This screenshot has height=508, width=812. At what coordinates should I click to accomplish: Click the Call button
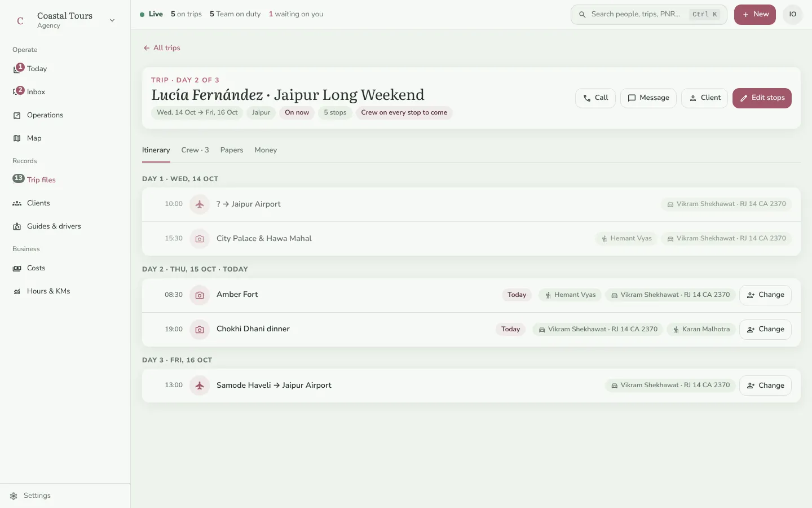pos(595,98)
